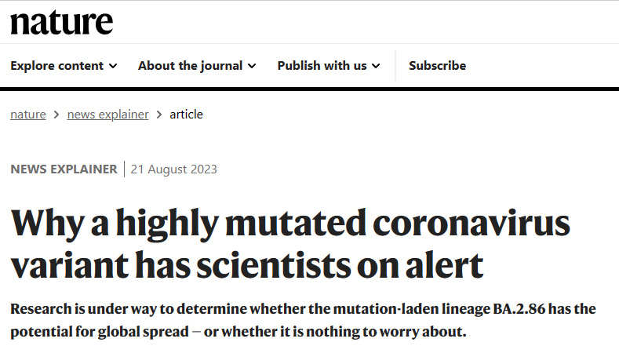Image resolution: width=619 pixels, height=364 pixels.
Task: Click the Subscribe link
Action: pos(438,66)
